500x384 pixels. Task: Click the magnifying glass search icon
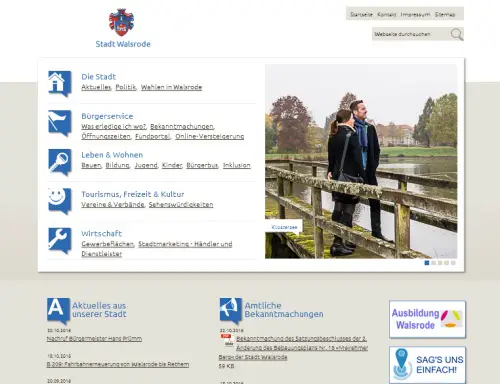[457, 34]
